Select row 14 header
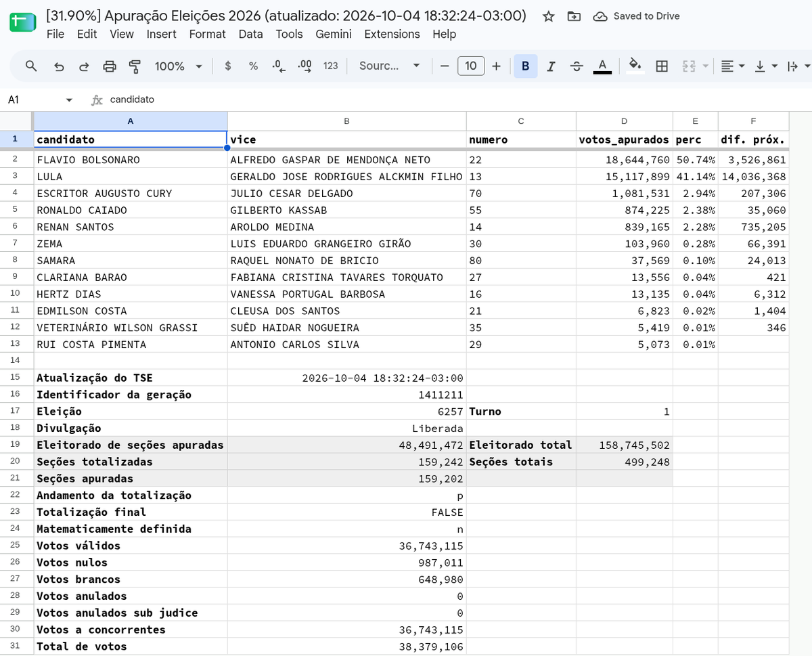The height and width of the screenshot is (656, 812). click(16, 361)
